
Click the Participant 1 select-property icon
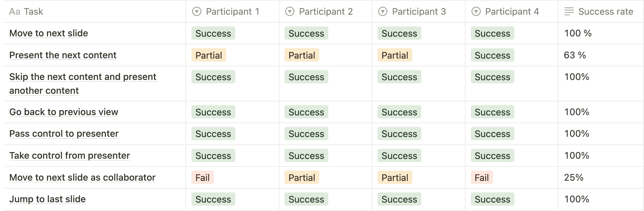pyautogui.click(x=197, y=12)
